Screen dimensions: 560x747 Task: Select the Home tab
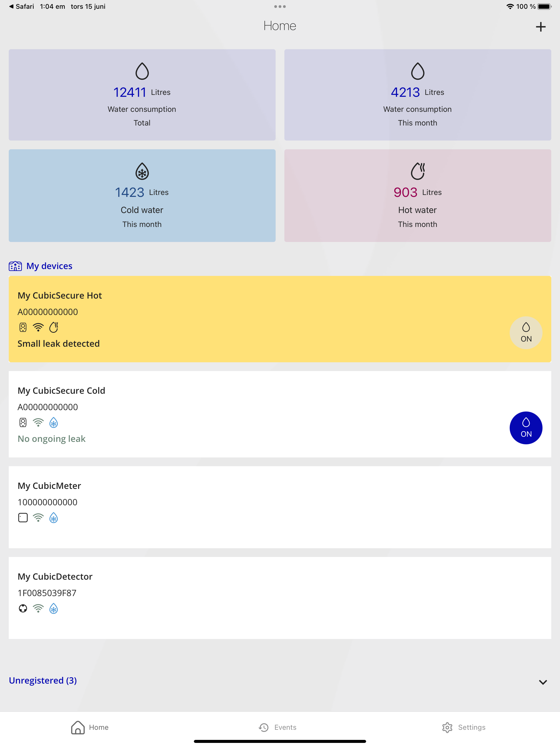[x=90, y=727]
